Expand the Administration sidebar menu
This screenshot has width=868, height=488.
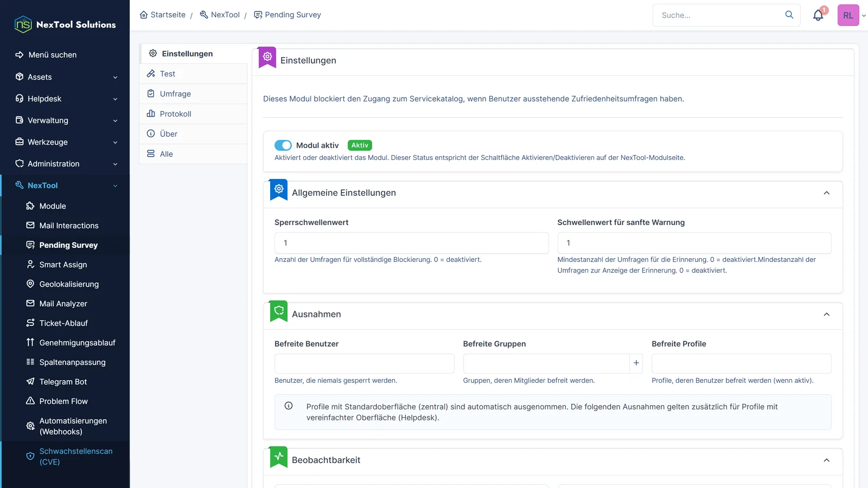(x=65, y=164)
